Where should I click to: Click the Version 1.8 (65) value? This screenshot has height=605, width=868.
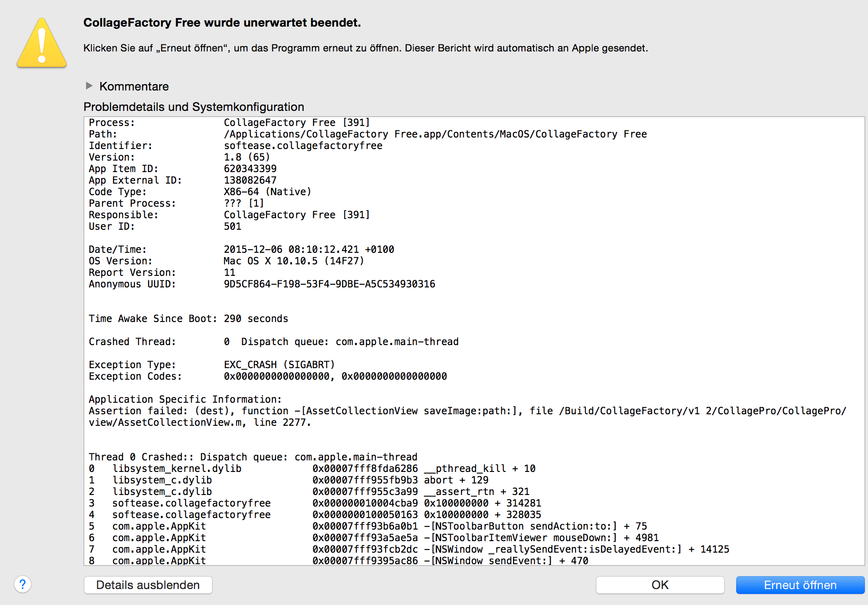[x=247, y=157]
